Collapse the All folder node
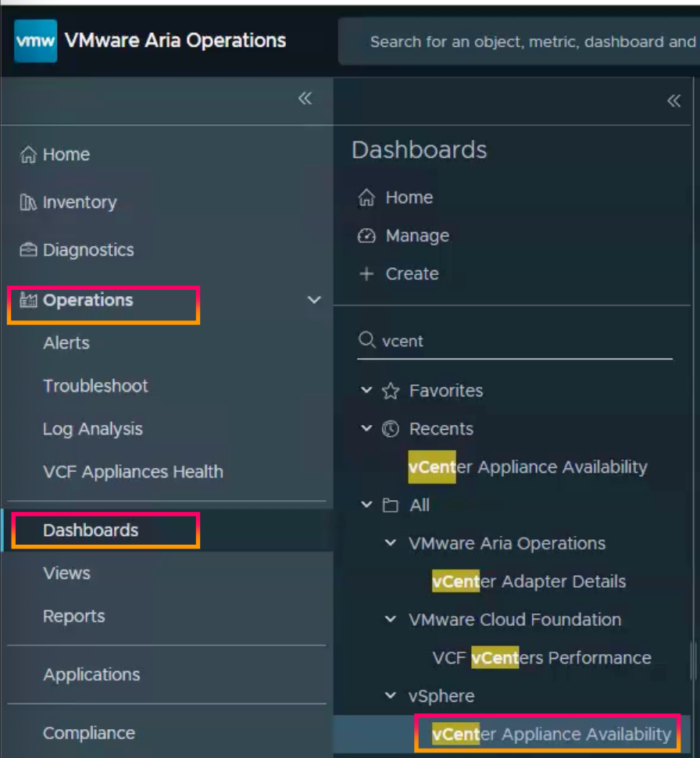The height and width of the screenshot is (758, 700). pos(366,505)
